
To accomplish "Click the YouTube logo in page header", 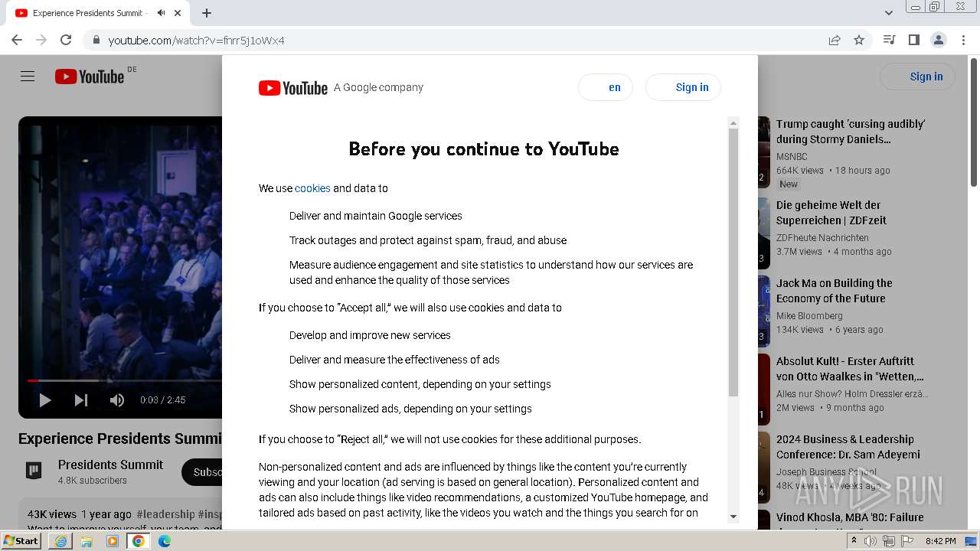I will point(89,77).
